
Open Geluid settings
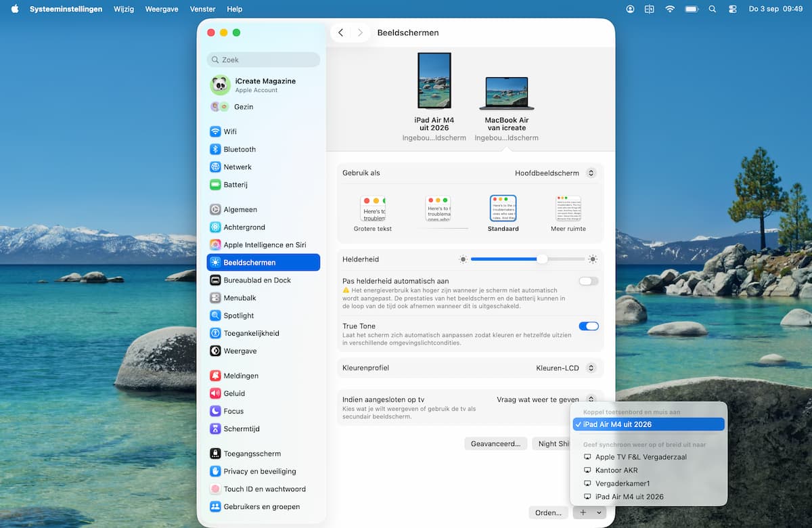pos(263,393)
